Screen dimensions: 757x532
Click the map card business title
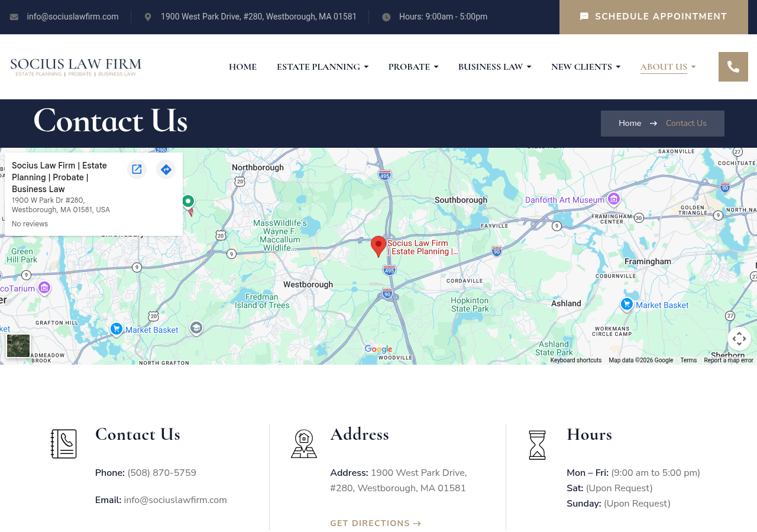tap(59, 177)
